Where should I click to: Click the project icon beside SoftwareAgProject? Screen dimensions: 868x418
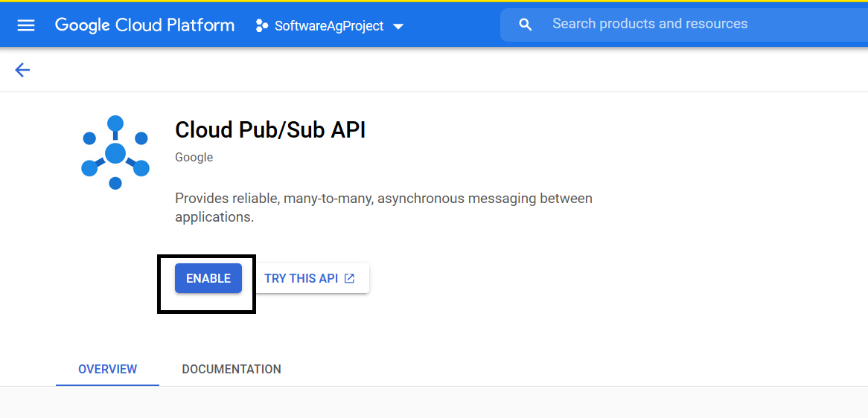coord(262,25)
